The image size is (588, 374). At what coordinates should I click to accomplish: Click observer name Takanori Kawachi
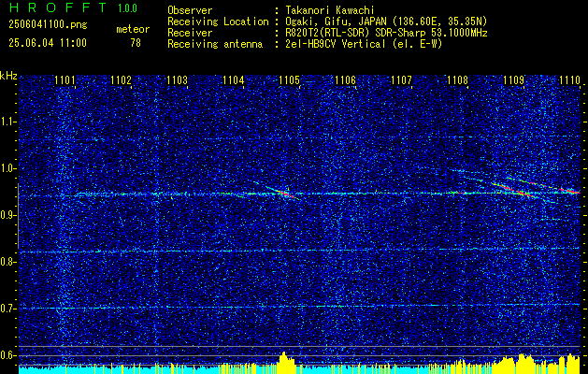click(x=330, y=10)
